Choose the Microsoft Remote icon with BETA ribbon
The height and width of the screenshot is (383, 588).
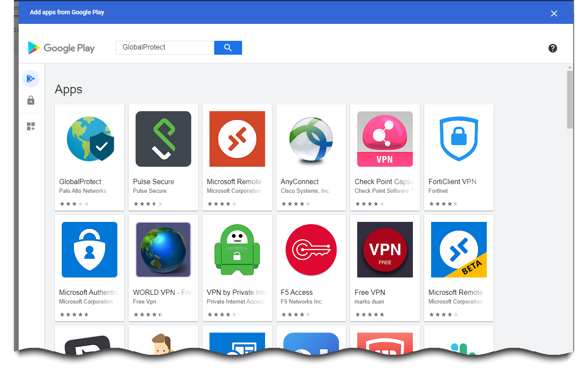pyautogui.click(x=459, y=250)
